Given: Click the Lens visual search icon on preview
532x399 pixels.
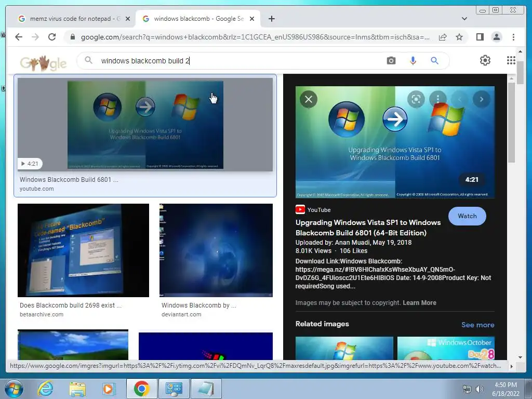Looking at the screenshot, I should pyautogui.click(x=416, y=99).
